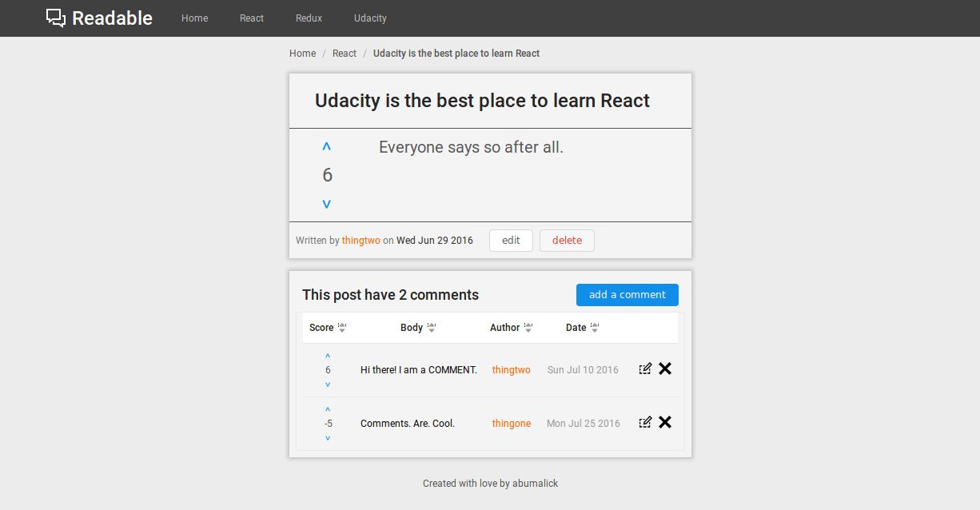
Task: Open the Home nav menu item
Action: (194, 18)
